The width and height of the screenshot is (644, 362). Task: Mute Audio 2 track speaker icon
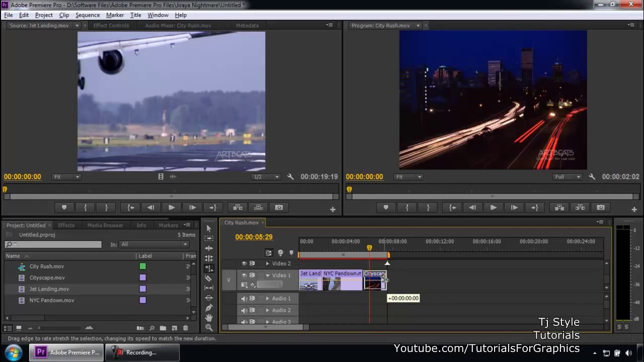point(244,310)
